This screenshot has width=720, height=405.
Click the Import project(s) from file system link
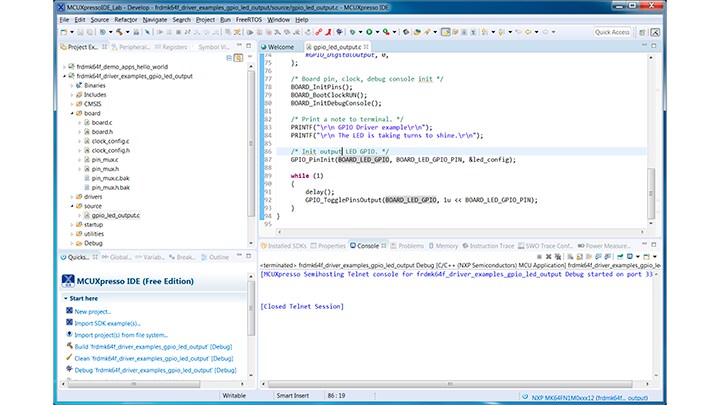point(121,335)
